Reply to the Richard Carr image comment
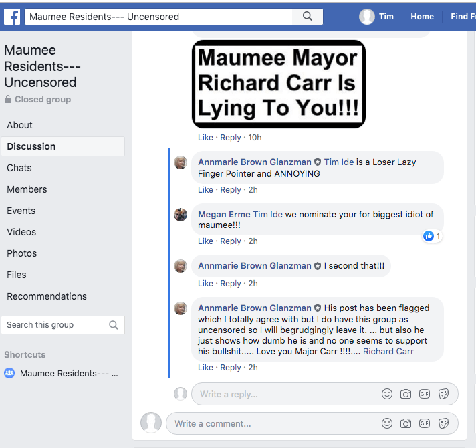Viewport: 476px width, 448px height. [x=231, y=138]
